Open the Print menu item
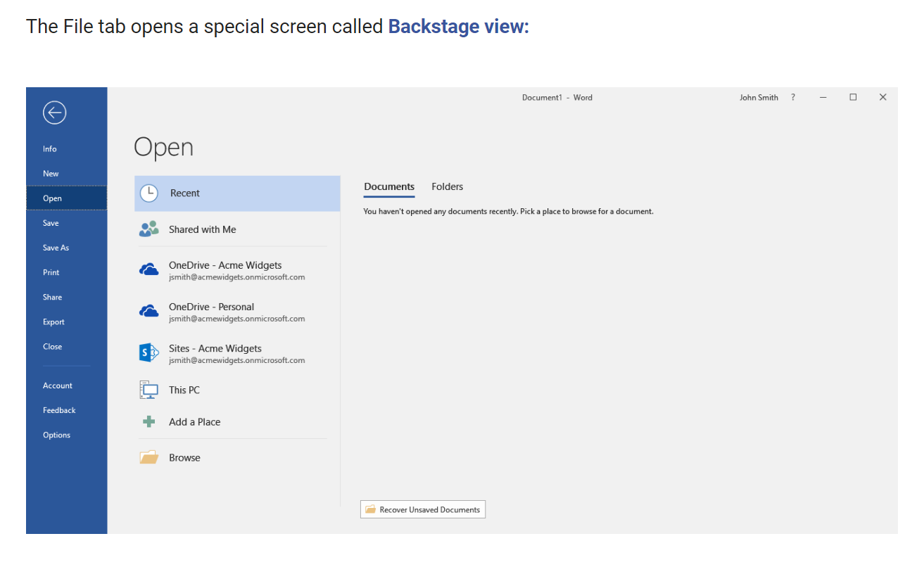This screenshot has width=924, height=567. (51, 273)
